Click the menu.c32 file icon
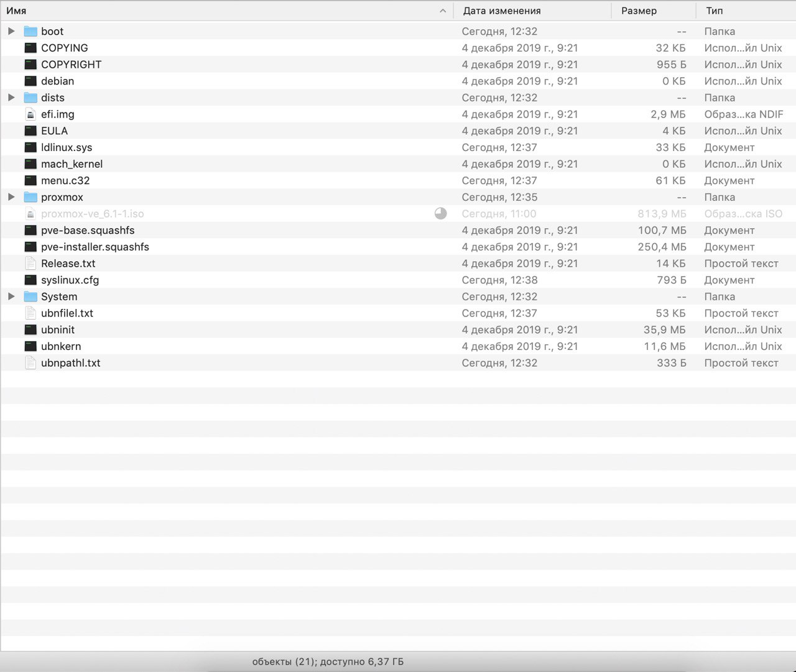 point(30,180)
